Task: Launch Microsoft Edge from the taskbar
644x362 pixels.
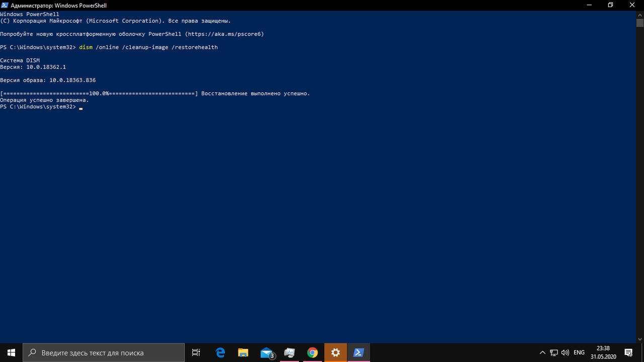Action: (x=220, y=352)
